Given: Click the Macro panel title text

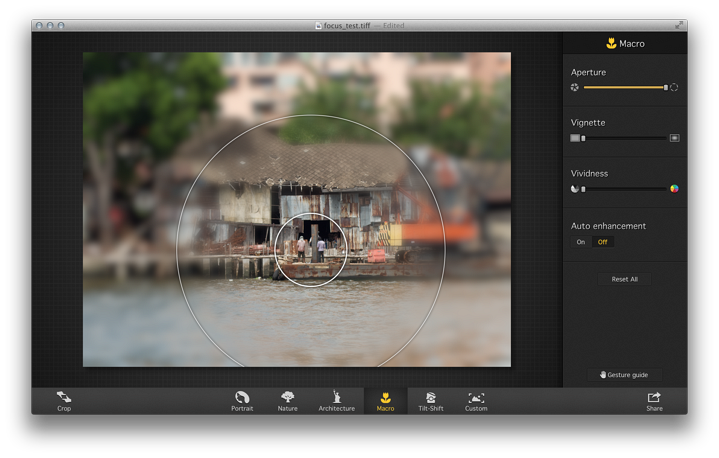Looking at the screenshot, I should [632, 44].
